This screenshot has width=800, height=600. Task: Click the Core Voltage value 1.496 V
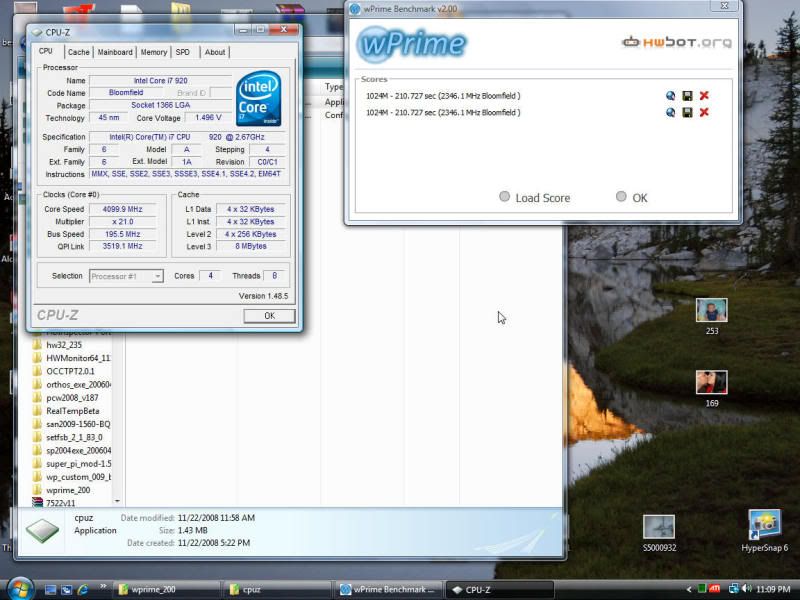click(208, 118)
